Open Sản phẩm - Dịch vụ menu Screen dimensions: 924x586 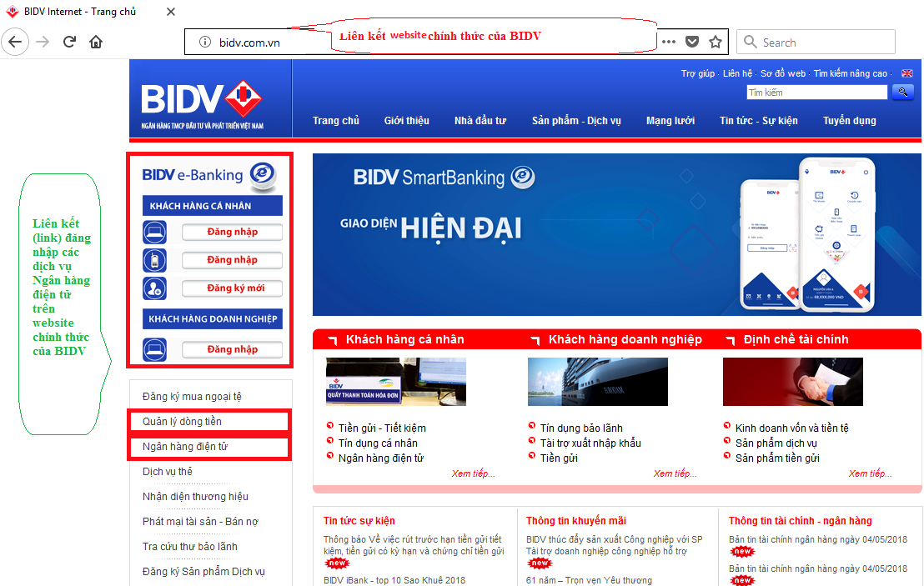[x=576, y=121]
